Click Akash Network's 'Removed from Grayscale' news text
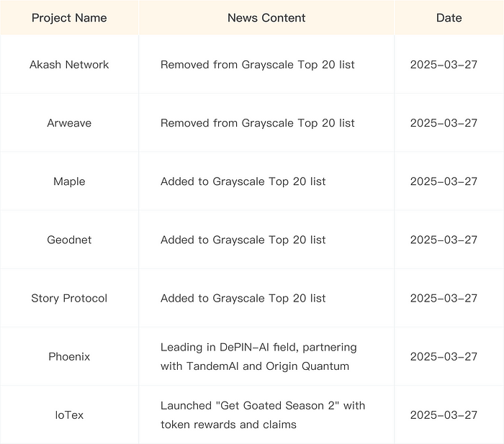504x444 pixels. 257,65
